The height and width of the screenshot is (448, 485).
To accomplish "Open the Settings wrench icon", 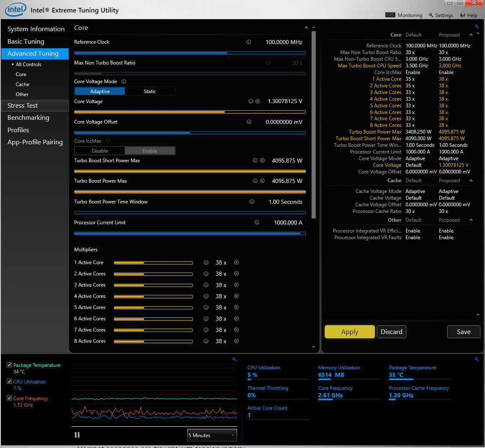I will coord(440,15).
